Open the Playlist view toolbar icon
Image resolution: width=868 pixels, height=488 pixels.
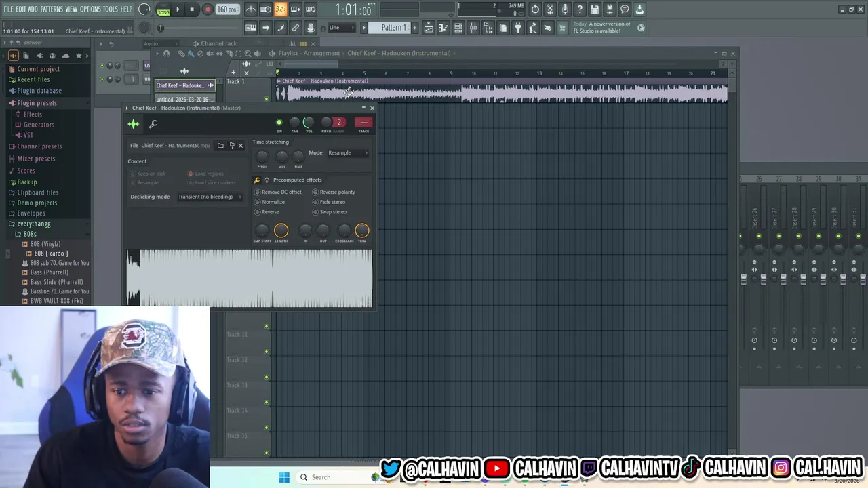coord(429,28)
